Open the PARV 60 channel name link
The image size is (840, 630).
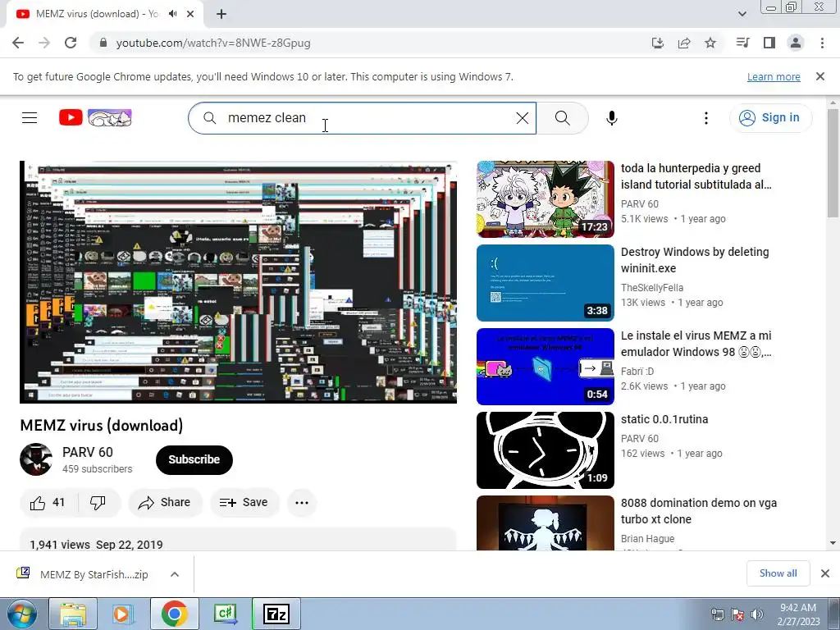(x=87, y=452)
